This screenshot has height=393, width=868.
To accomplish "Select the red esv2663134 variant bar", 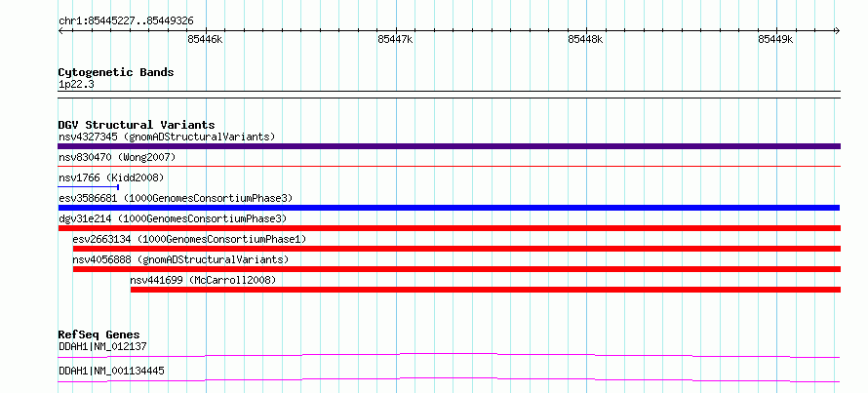I will 456,249.
